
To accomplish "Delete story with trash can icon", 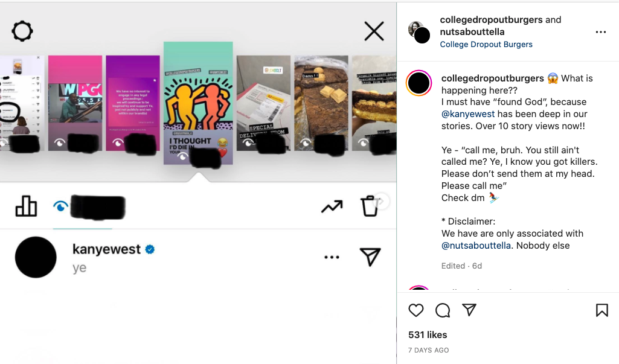I will click(370, 206).
